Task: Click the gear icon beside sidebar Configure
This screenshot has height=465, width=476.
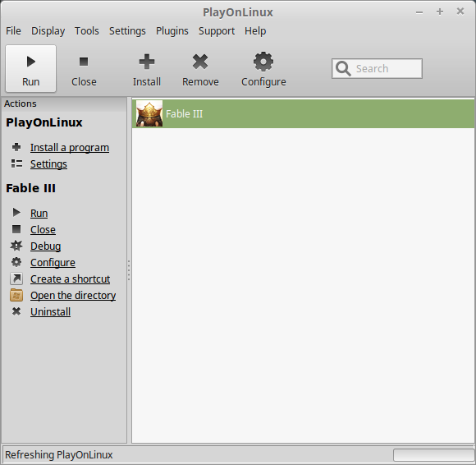Action: coord(16,262)
